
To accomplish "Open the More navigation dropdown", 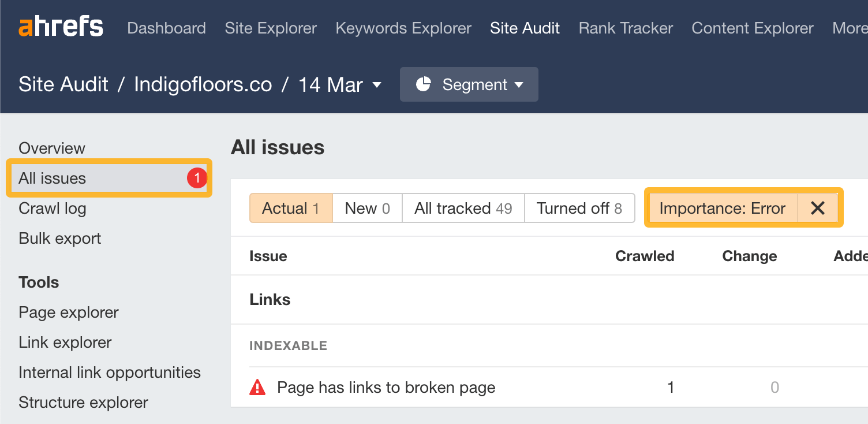I will (x=849, y=28).
